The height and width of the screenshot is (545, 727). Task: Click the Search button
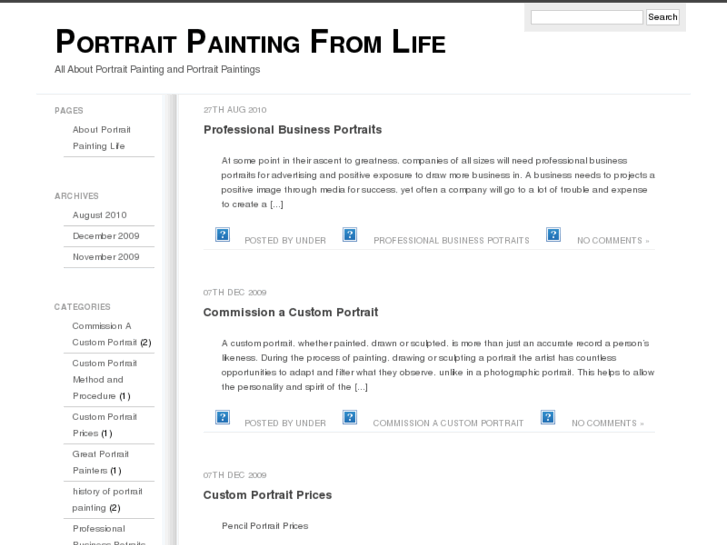(x=663, y=17)
